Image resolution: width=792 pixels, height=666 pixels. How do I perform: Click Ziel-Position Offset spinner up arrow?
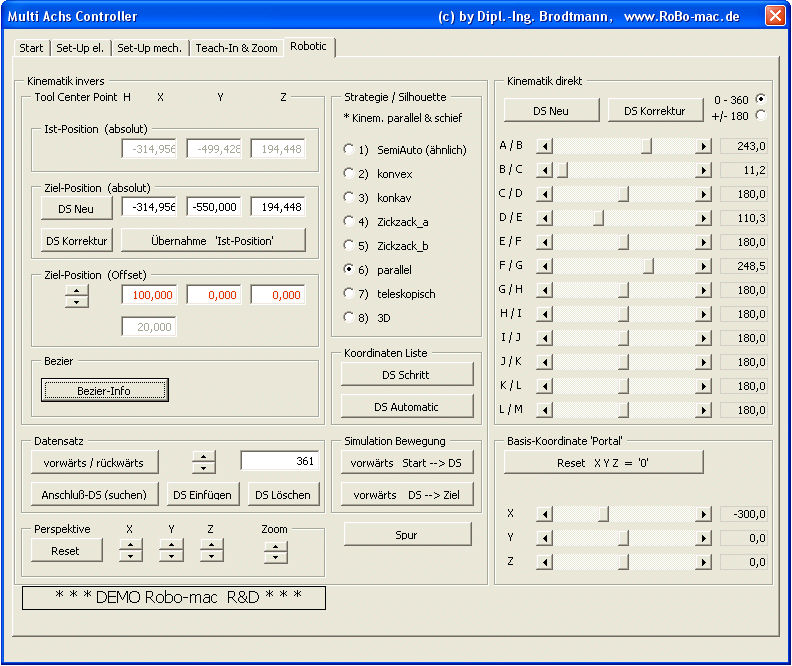point(77,290)
